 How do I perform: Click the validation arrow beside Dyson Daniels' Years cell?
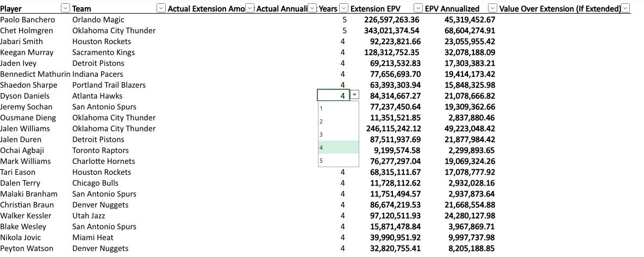(x=355, y=95)
